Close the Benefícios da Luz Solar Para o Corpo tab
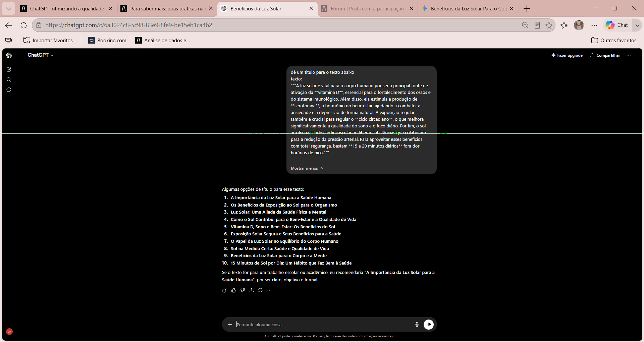Image resolution: width=644 pixels, height=342 pixels. tap(512, 9)
